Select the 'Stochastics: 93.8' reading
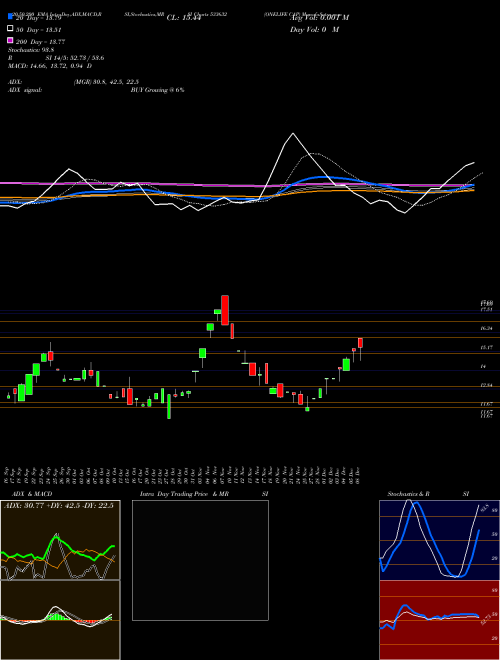The image size is (500, 660). (x=31, y=50)
